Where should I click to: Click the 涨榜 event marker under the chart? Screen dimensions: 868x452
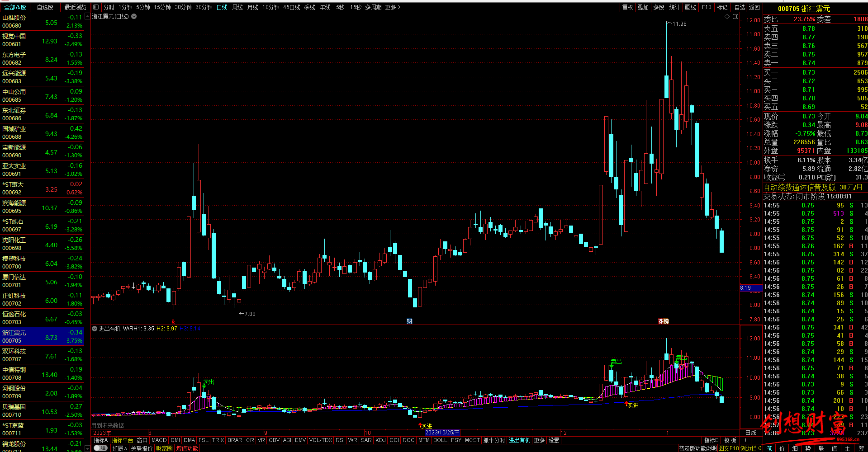(664, 321)
